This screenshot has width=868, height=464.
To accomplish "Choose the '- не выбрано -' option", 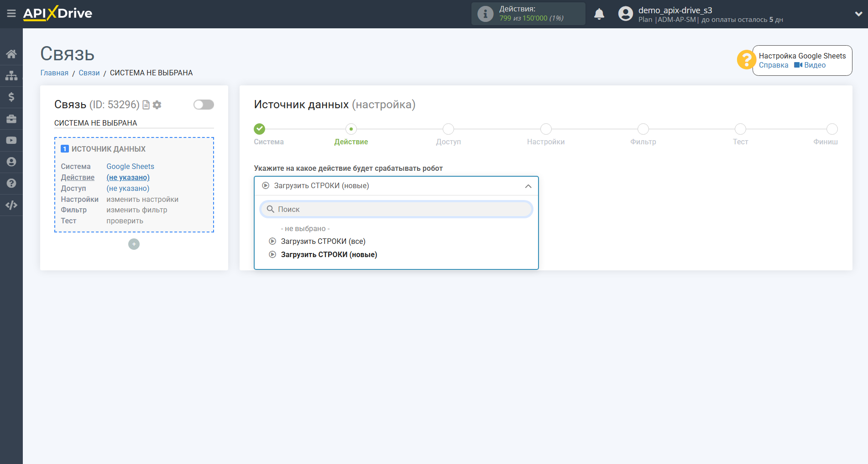I will pos(305,228).
